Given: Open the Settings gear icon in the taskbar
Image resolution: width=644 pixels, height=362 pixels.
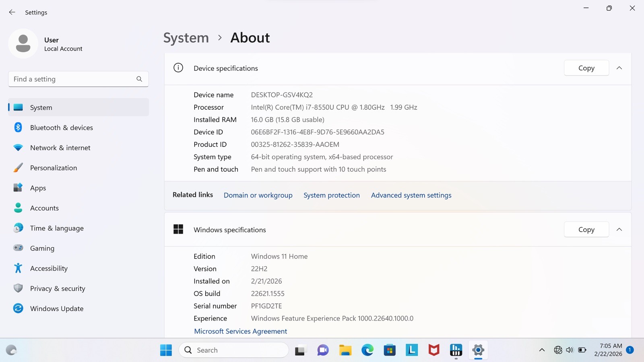Looking at the screenshot, I should point(478,350).
